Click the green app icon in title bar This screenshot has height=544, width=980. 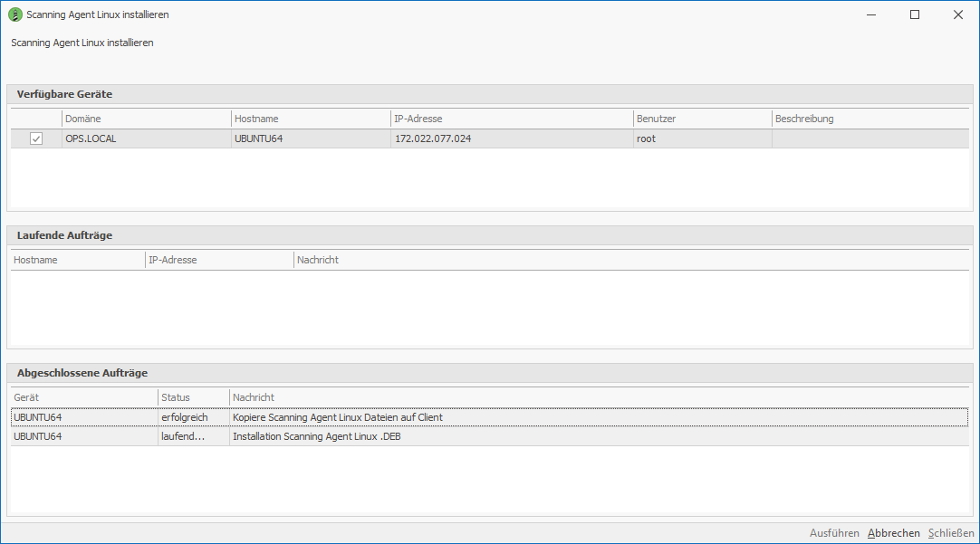coord(15,14)
